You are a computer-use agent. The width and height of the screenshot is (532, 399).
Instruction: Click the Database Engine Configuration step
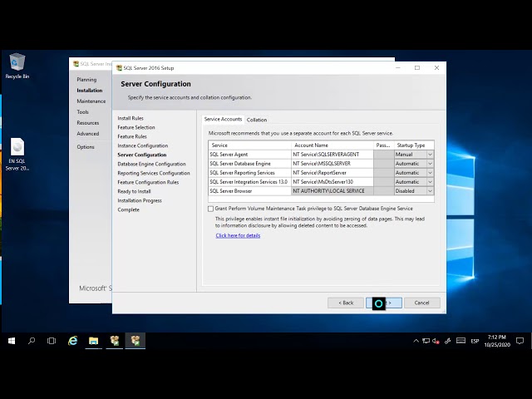(151, 164)
